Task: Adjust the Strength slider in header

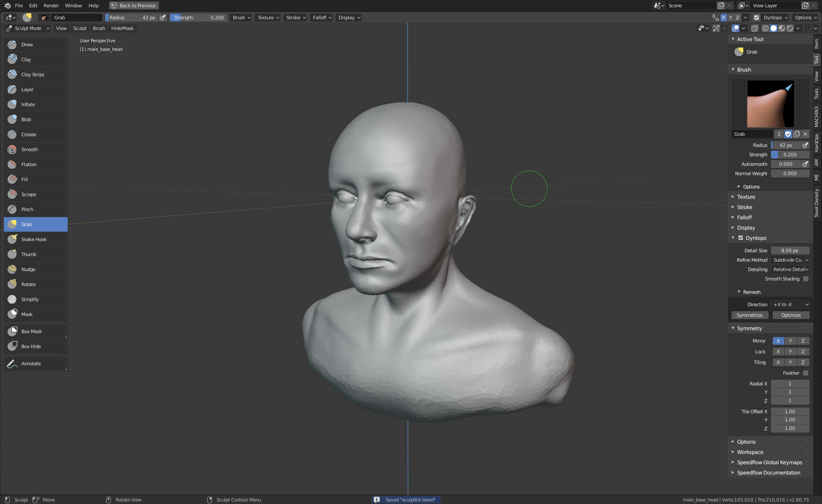Action: pyautogui.click(x=199, y=18)
